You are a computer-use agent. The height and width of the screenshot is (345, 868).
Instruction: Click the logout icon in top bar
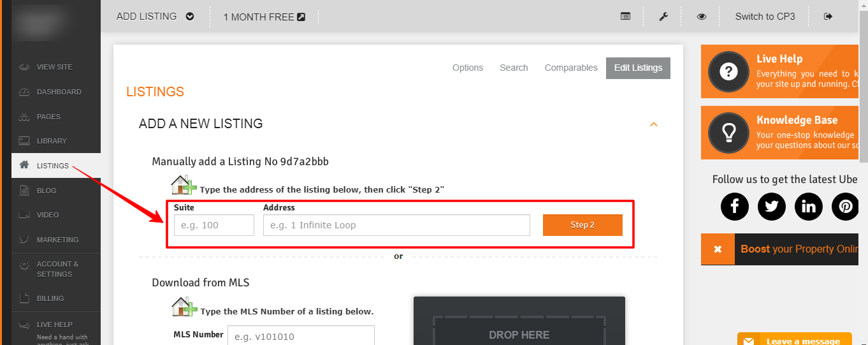coord(828,17)
